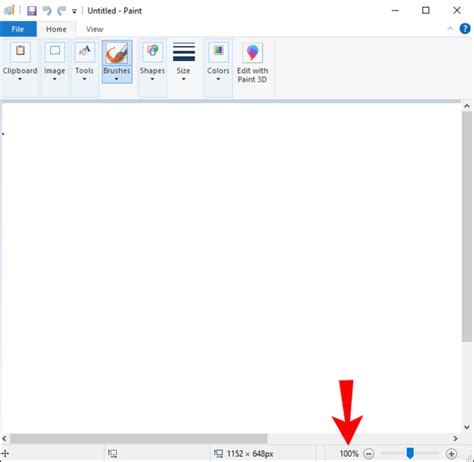Expand the Clipboard dropdown arrow
The image size is (474, 462).
click(20, 79)
